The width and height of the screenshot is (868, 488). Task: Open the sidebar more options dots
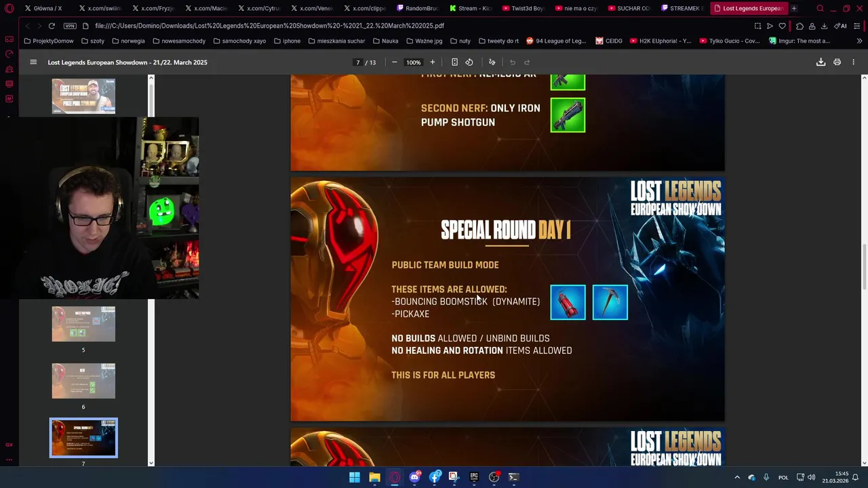click(x=9, y=460)
